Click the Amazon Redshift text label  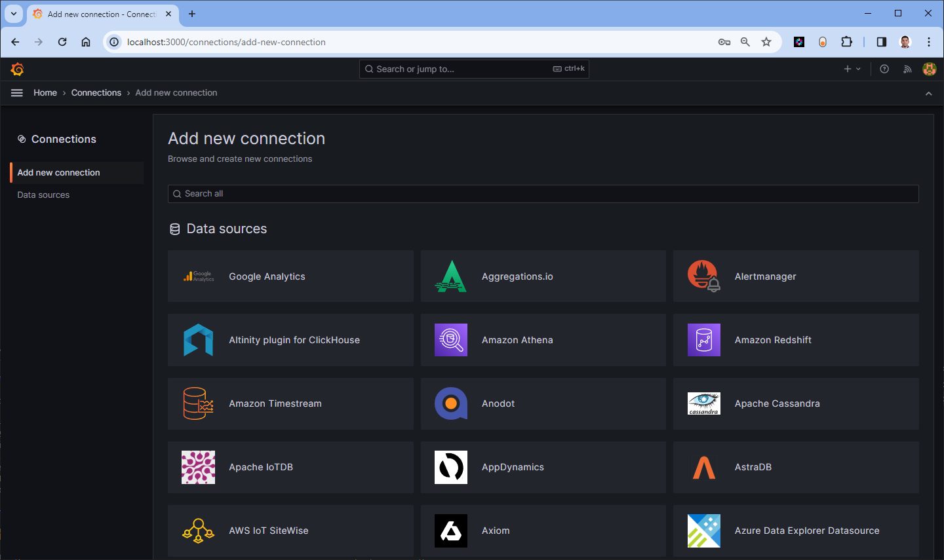pyautogui.click(x=773, y=340)
